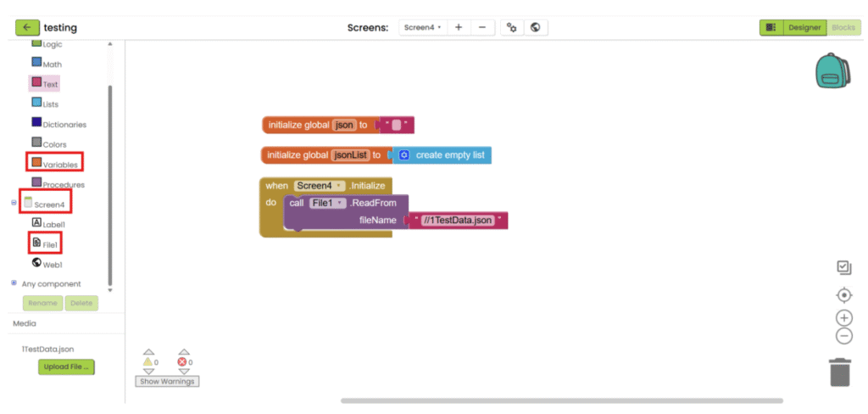Open the project settings gears icon
The width and height of the screenshot is (868, 414).
511,27
